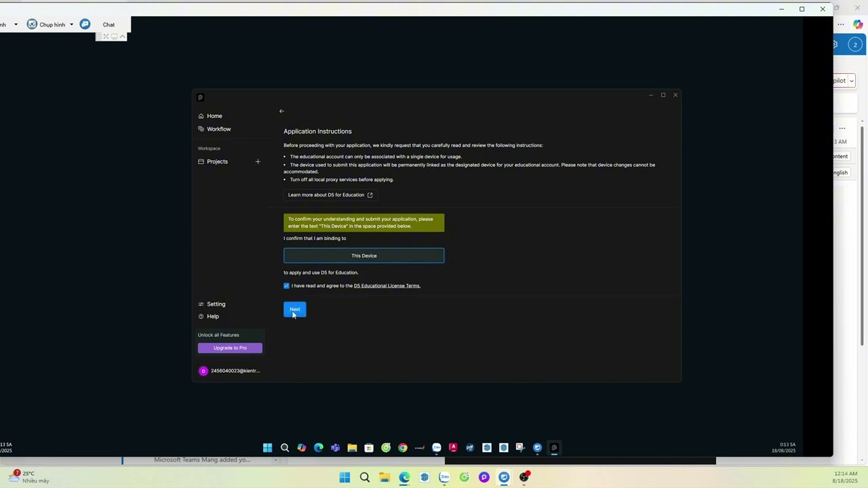Click the monitor icon on remote toolbar handle

tap(114, 37)
